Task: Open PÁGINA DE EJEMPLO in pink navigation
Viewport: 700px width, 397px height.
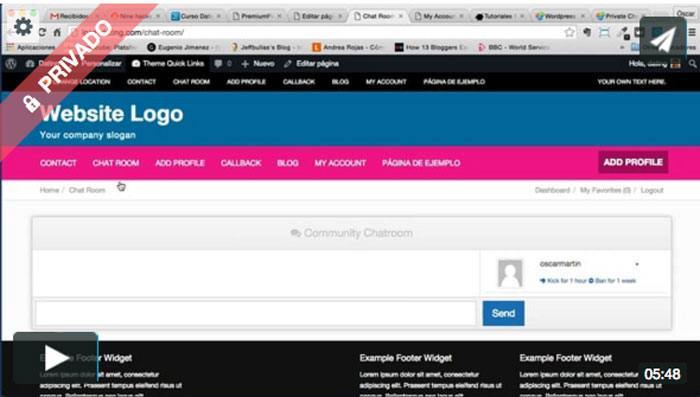Action: [x=421, y=163]
